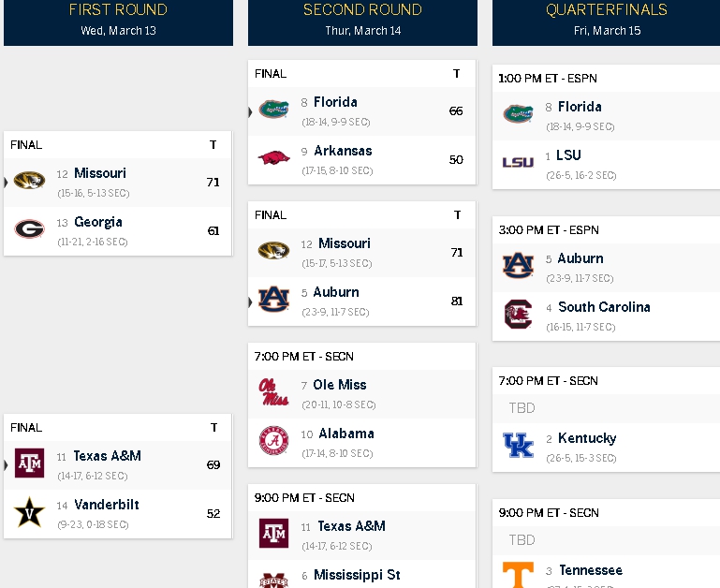Click the Alabama Crimson Tide logo
The height and width of the screenshot is (588, 720).
[x=273, y=441]
